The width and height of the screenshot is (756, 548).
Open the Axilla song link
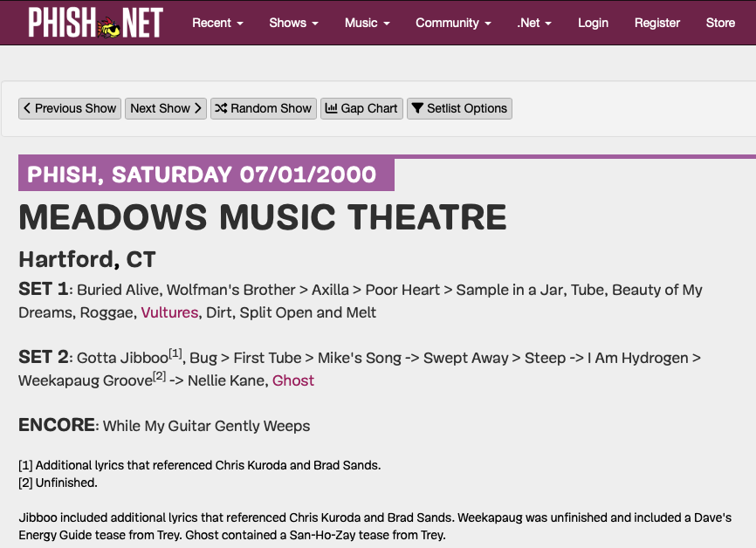(x=330, y=290)
